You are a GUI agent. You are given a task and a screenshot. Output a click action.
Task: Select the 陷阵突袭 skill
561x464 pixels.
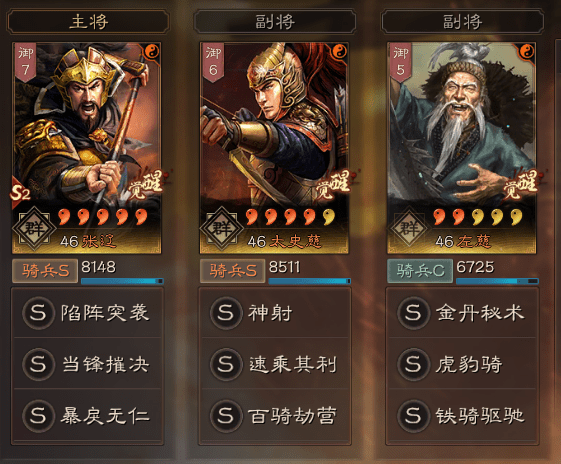tap(88, 313)
